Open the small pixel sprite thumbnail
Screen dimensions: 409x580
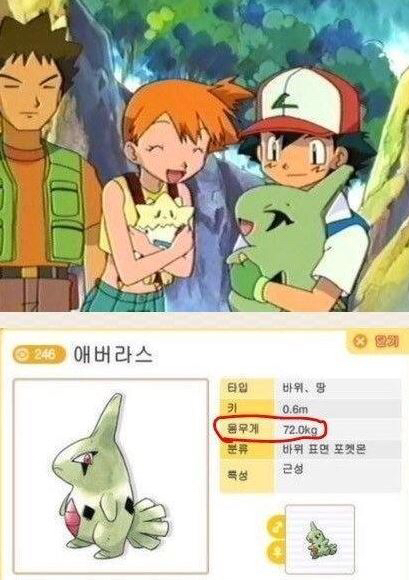(x=320, y=539)
